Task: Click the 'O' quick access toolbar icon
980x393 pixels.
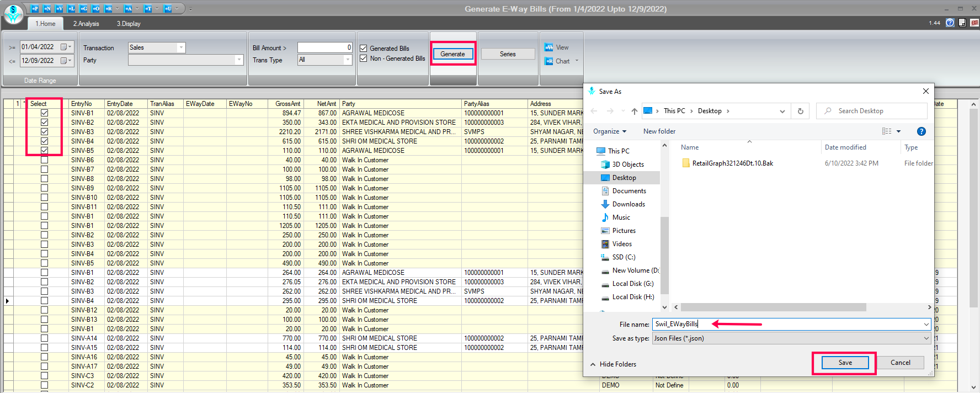Action: (x=96, y=9)
